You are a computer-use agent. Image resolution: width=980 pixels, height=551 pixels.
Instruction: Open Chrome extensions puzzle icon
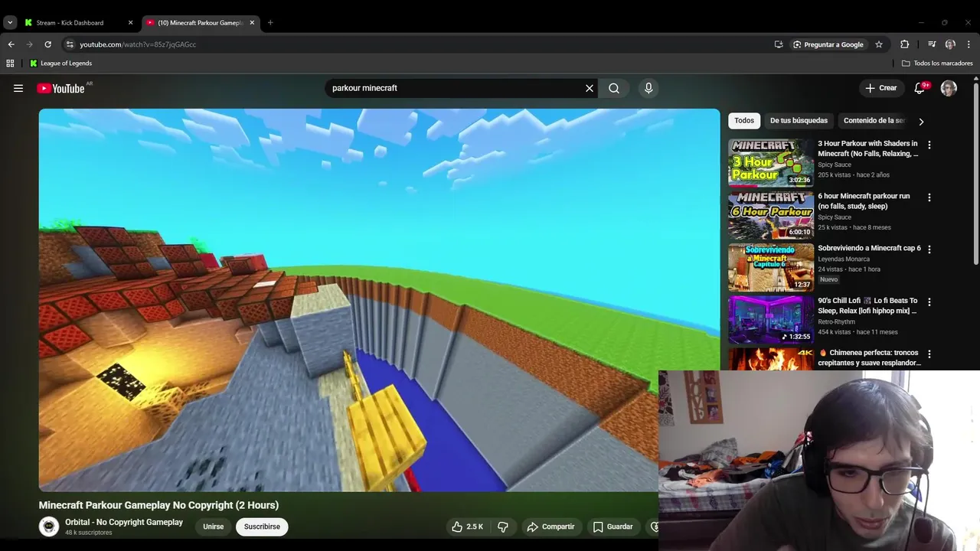[904, 44]
